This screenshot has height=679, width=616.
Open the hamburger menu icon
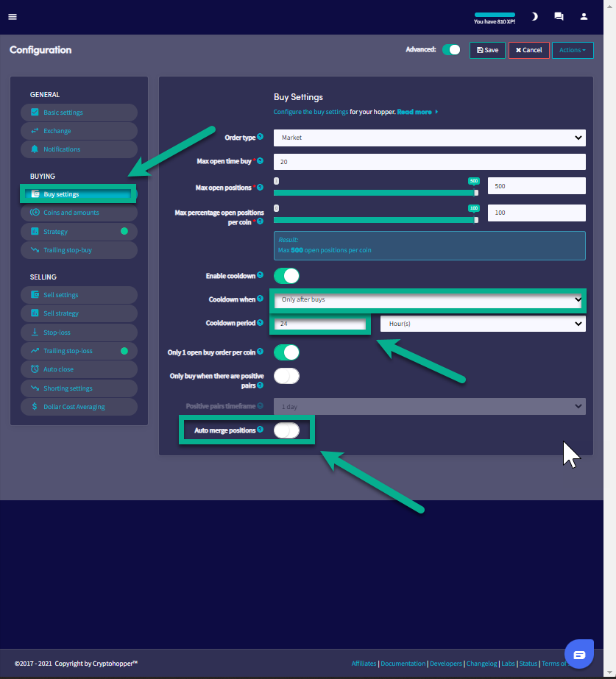pyautogui.click(x=13, y=17)
